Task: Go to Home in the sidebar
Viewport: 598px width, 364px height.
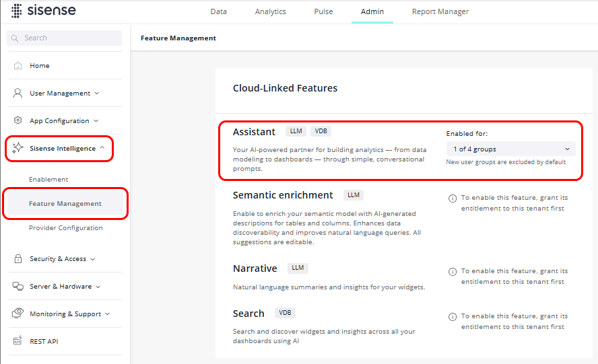Action: [40, 65]
